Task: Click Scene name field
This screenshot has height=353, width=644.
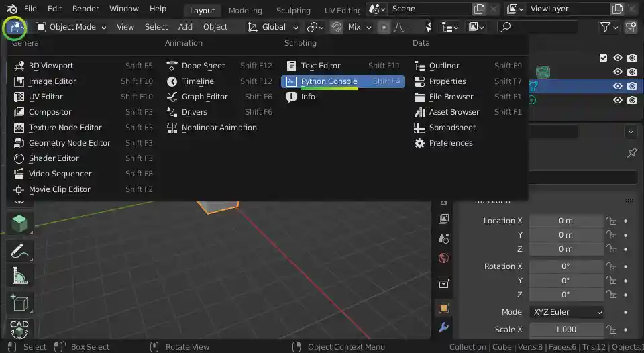Action: pos(431,9)
